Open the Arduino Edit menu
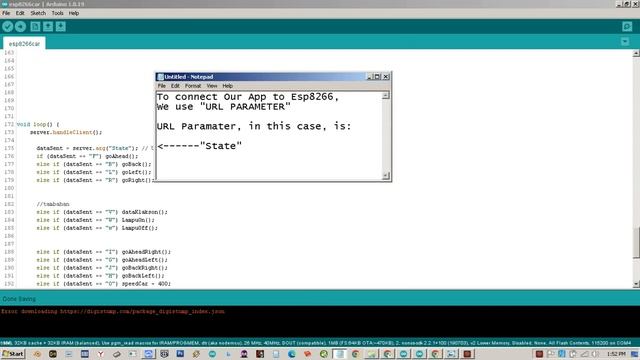 click(x=20, y=13)
